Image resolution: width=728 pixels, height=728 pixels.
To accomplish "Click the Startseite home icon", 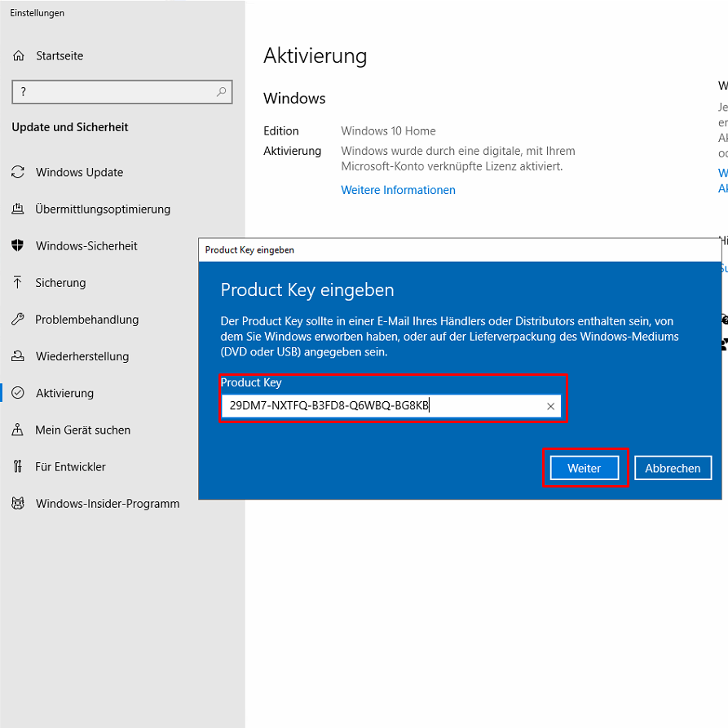I will click(x=18, y=56).
